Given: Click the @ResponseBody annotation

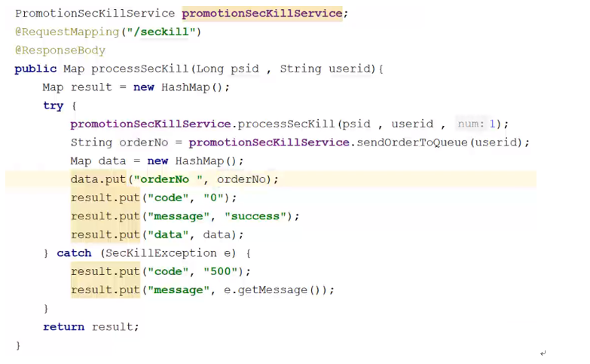Looking at the screenshot, I should pyautogui.click(x=60, y=50).
